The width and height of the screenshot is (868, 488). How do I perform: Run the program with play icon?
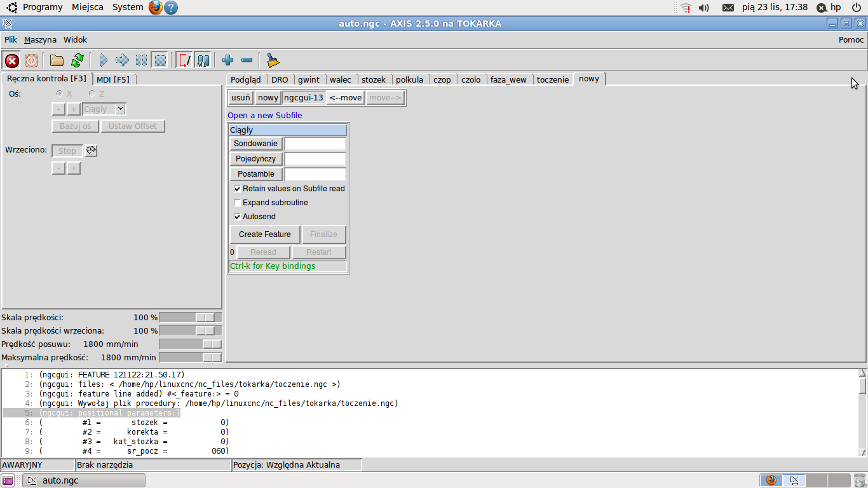(104, 60)
